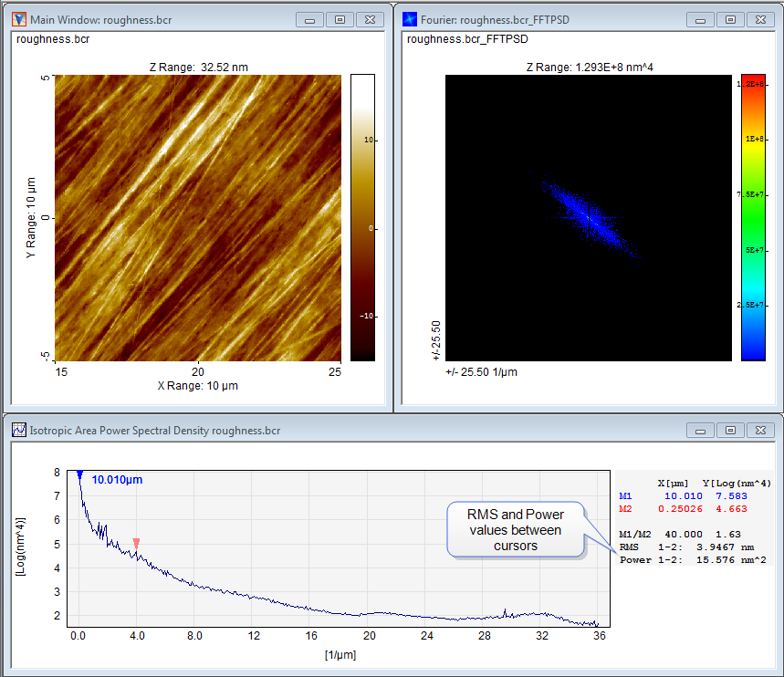
Task: Select the red M2 cursor marker
Action: pos(136,544)
